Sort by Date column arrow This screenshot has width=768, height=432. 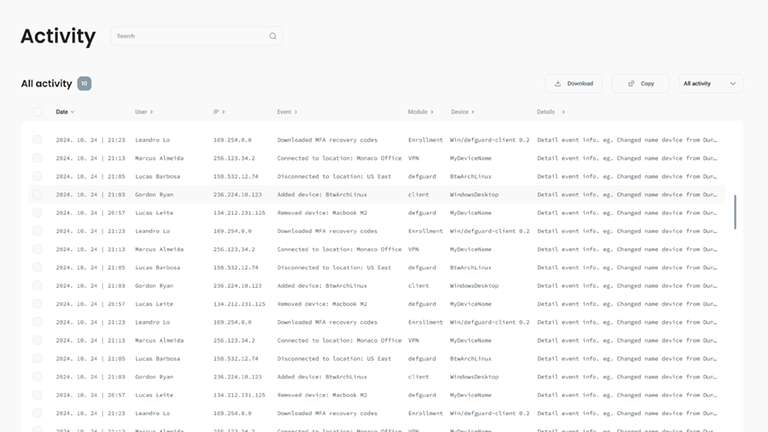point(73,112)
